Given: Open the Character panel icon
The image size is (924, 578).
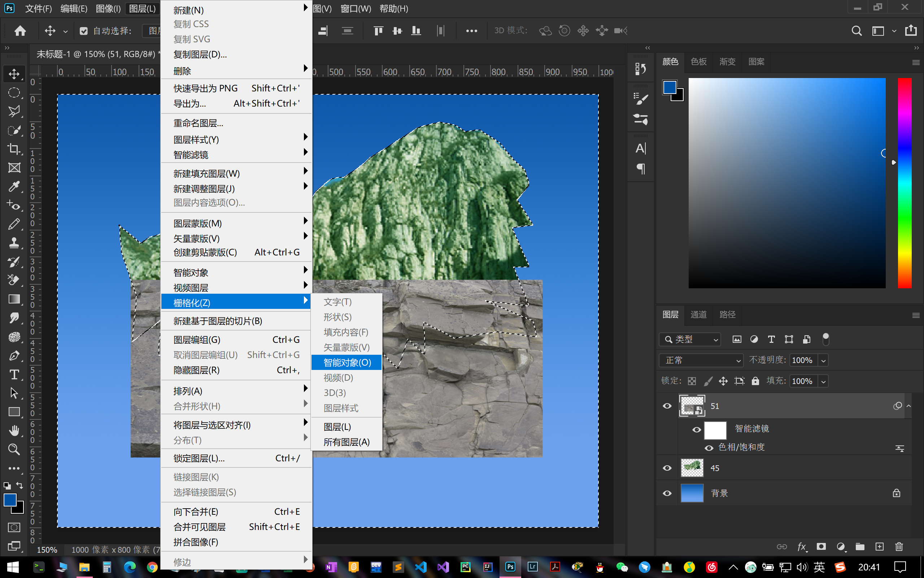Looking at the screenshot, I should point(640,148).
